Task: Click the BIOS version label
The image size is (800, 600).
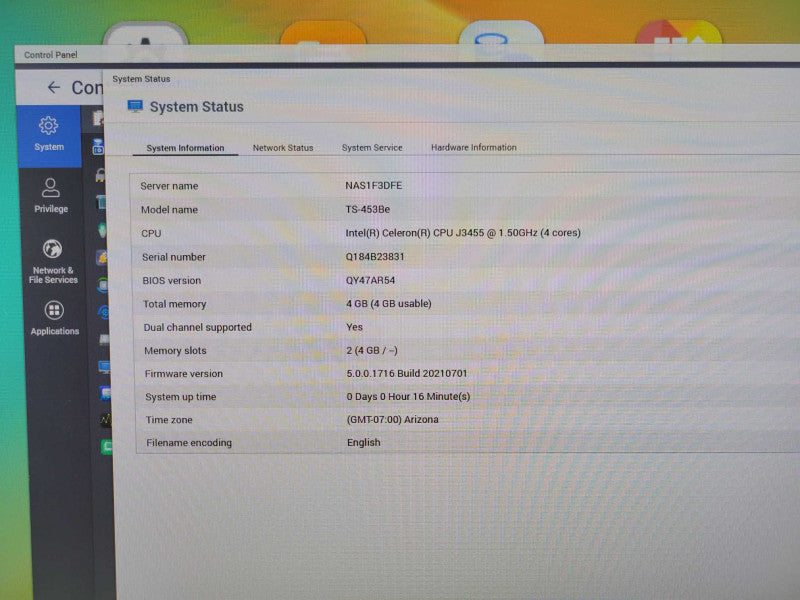Action: [x=171, y=281]
